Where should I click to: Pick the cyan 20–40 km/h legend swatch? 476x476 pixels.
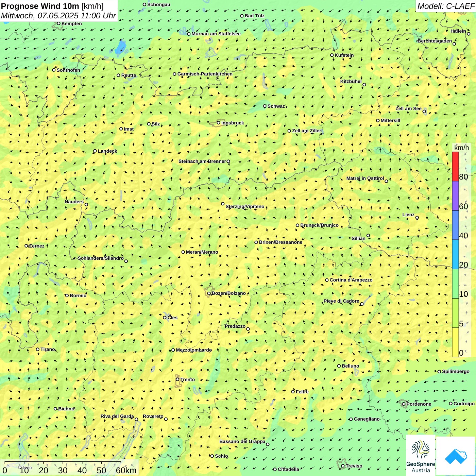455,255
